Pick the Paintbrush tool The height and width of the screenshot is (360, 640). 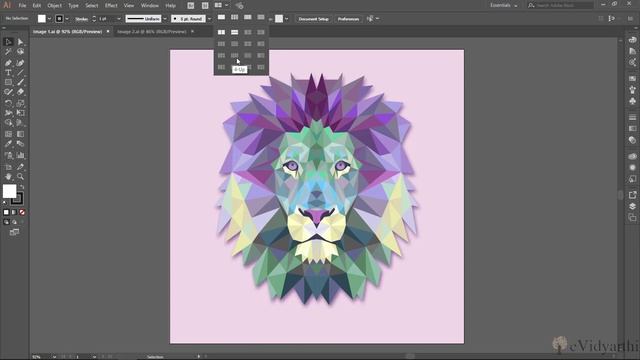[20, 82]
